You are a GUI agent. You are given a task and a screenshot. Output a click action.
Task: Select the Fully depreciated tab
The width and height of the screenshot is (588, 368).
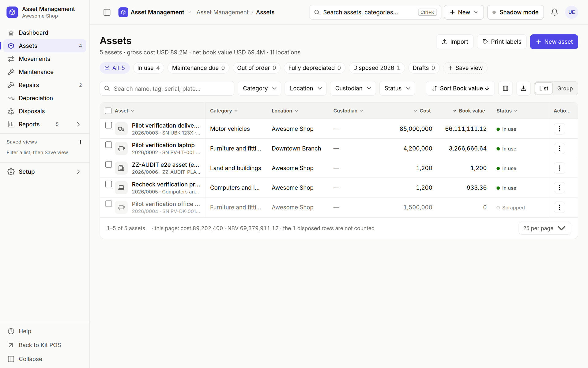pyautogui.click(x=315, y=68)
